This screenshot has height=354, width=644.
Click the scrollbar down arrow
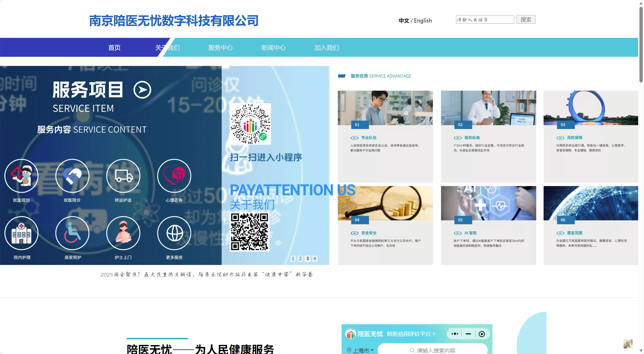point(641,351)
